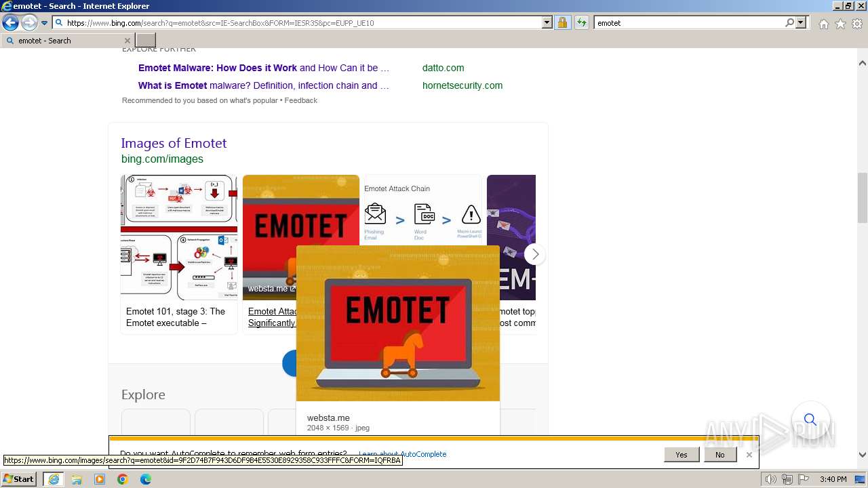868x488 pixels.
Task: Open the bing.com/images link
Action: [x=162, y=159]
